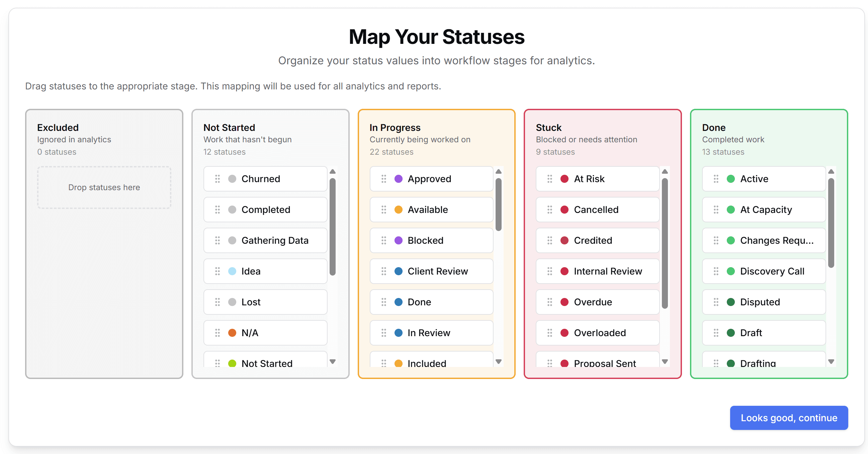Click the Drop statuses here area
868x454 pixels.
[x=104, y=187]
